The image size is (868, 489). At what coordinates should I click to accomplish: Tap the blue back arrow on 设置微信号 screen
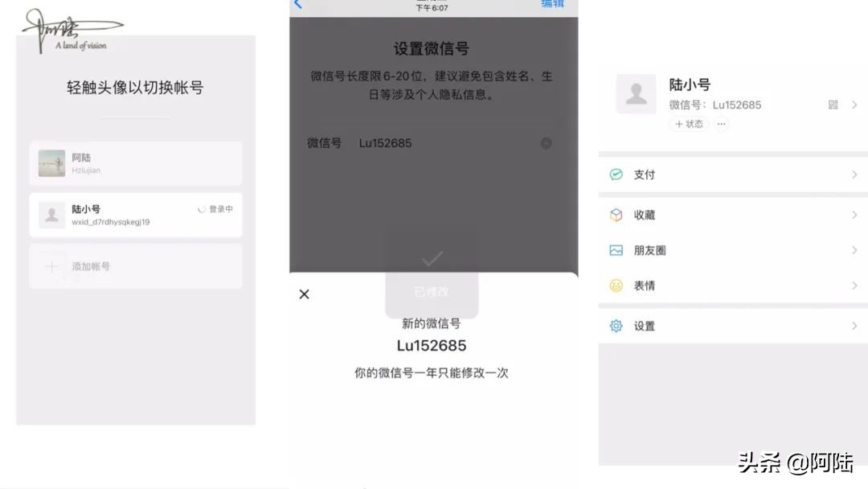297,4
